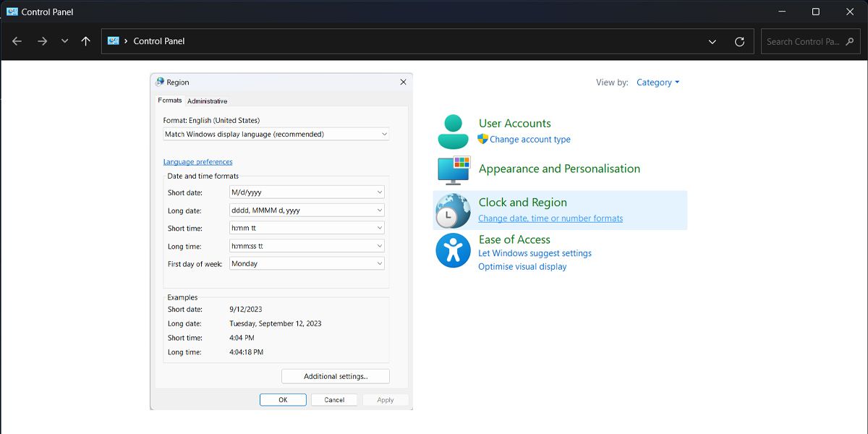Refresh the Control Panel view
868x434 pixels.
tap(739, 41)
